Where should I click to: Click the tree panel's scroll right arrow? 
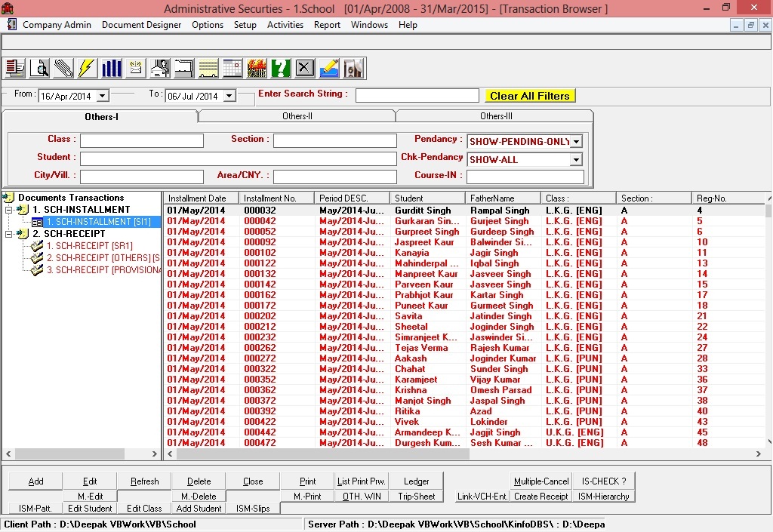click(154, 454)
